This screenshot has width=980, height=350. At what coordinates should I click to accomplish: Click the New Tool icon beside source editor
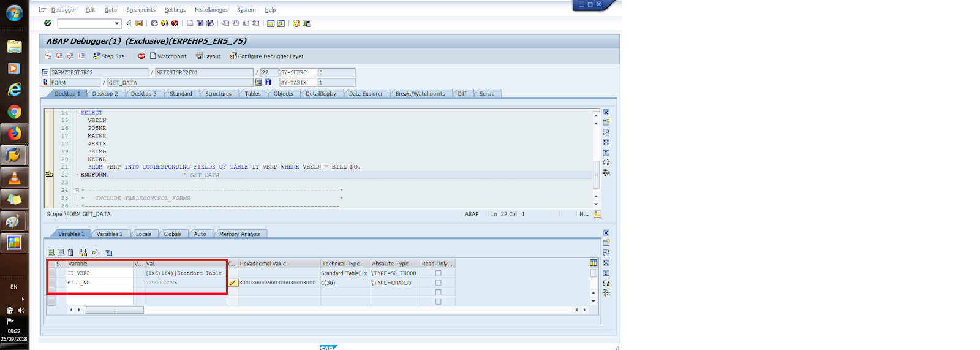coord(606,123)
